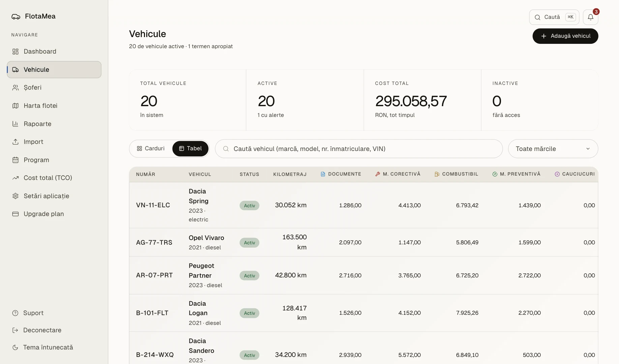Click the Cauciucuri tire icon

coord(557,174)
